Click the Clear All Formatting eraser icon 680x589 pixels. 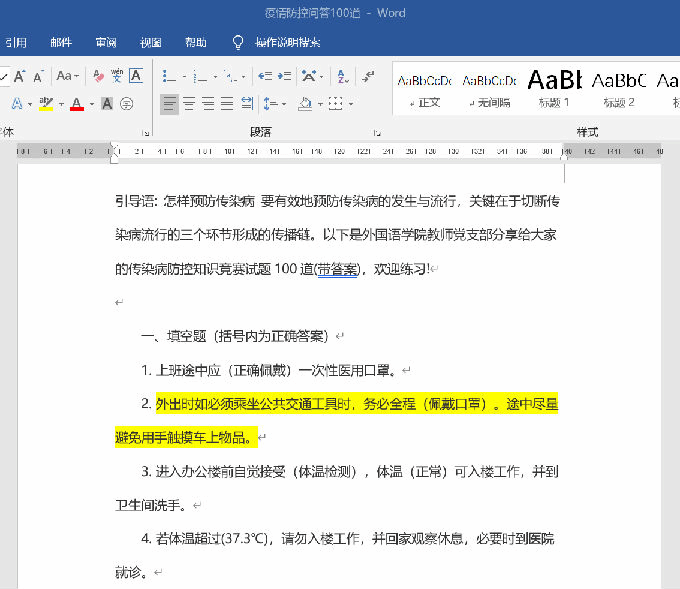point(98,76)
